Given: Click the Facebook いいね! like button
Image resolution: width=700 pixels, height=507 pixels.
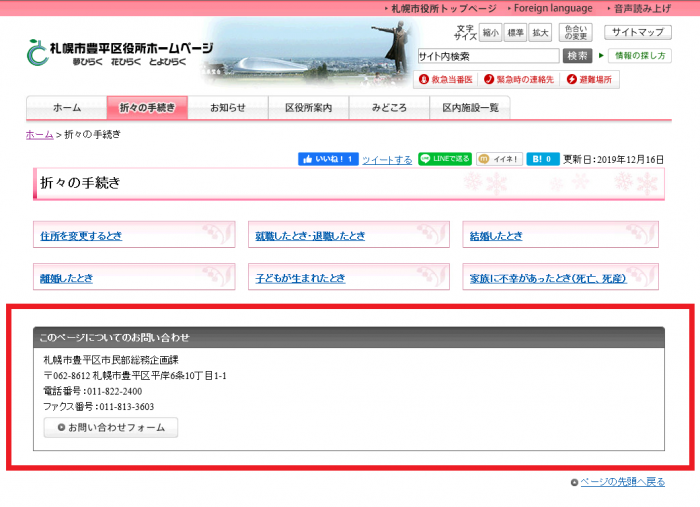Looking at the screenshot, I should click(x=327, y=159).
